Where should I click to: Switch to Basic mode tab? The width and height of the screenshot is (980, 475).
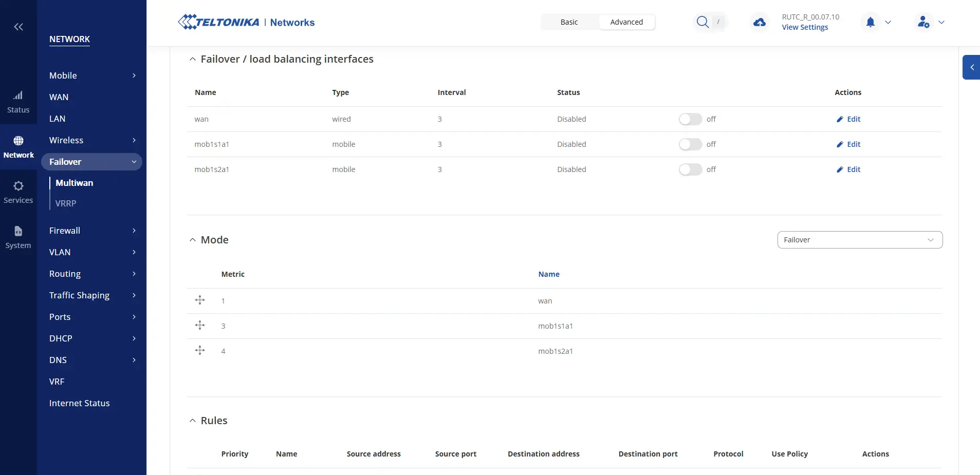(x=569, y=22)
